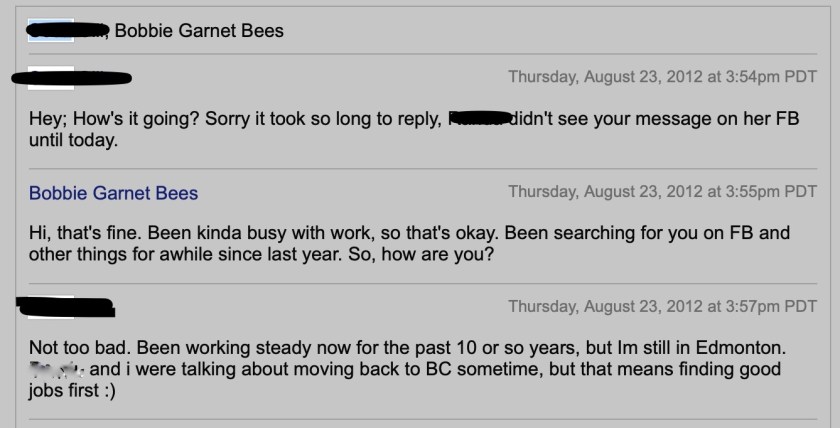Click the 'until today.' line of first message
The height and width of the screenshot is (428, 840).
pos(73,141)
